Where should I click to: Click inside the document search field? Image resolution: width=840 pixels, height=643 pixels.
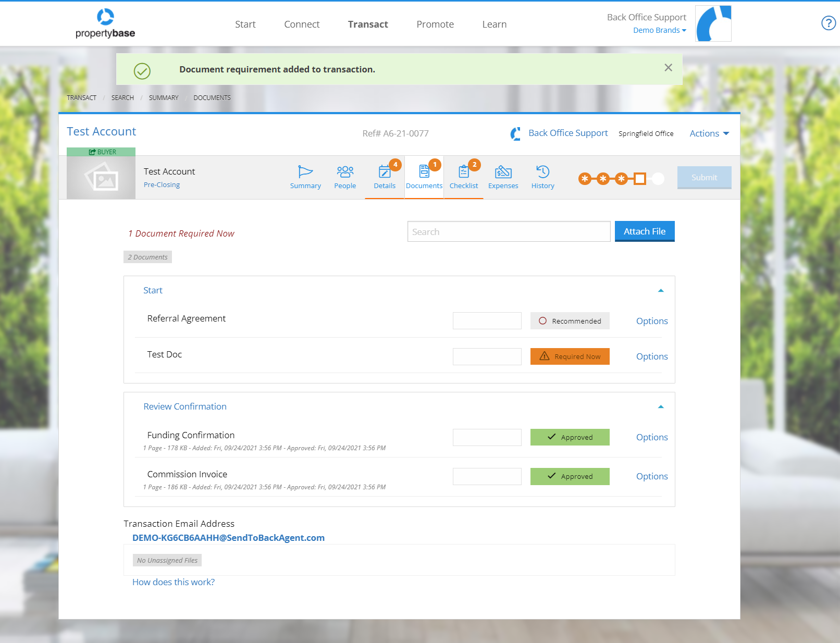coord(509,231)
